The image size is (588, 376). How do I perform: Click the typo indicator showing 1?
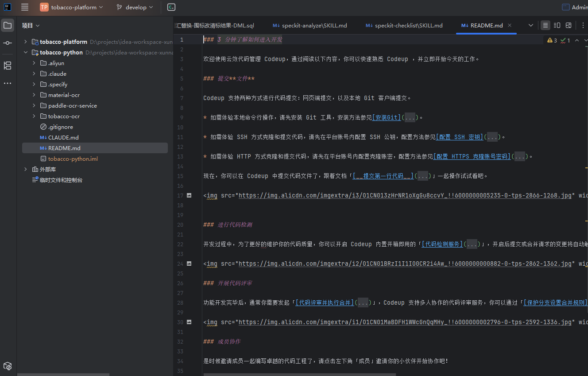coord(565,40)
